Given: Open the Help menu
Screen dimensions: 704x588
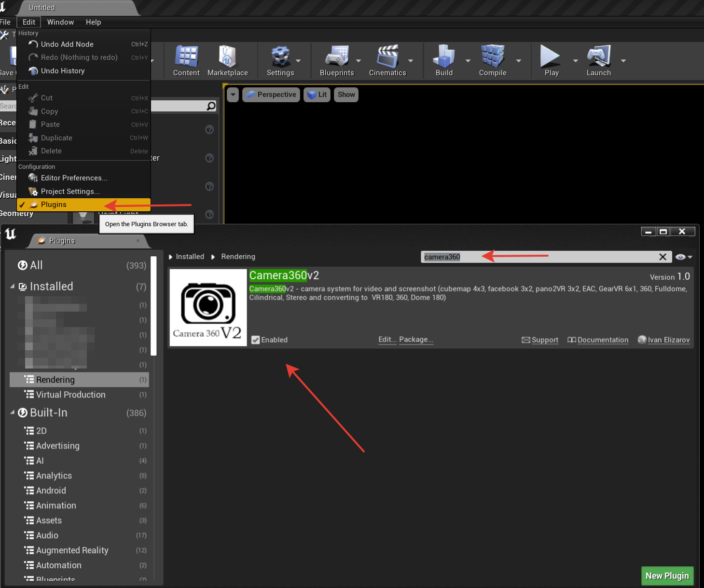Looking at the screenshot, I should coord(93,22).
